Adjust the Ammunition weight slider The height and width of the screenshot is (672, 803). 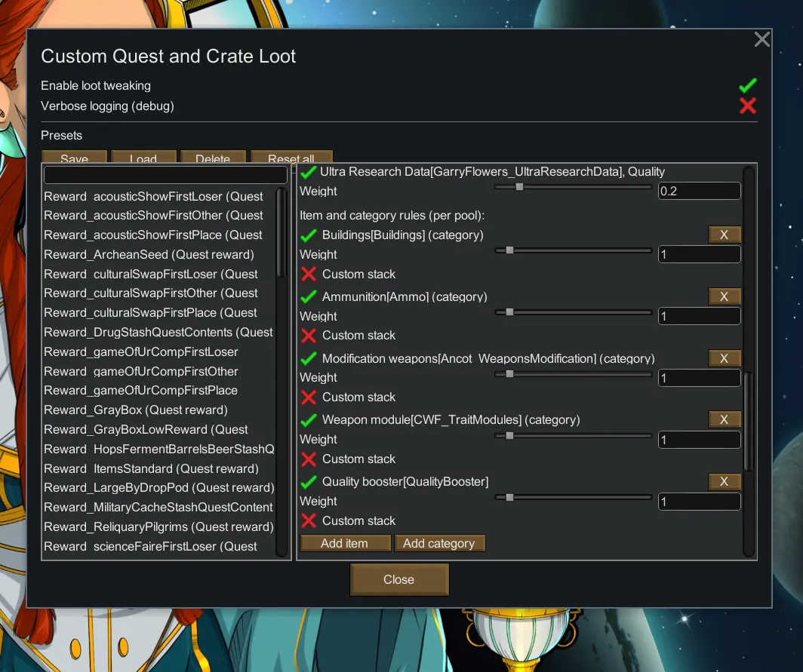click(509, 311)
